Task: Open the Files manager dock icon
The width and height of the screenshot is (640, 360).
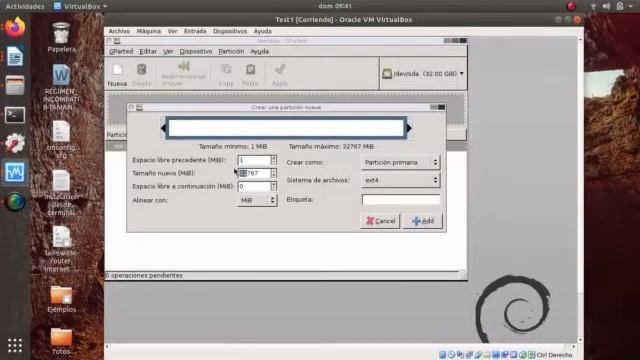Action: click(15, 85)
